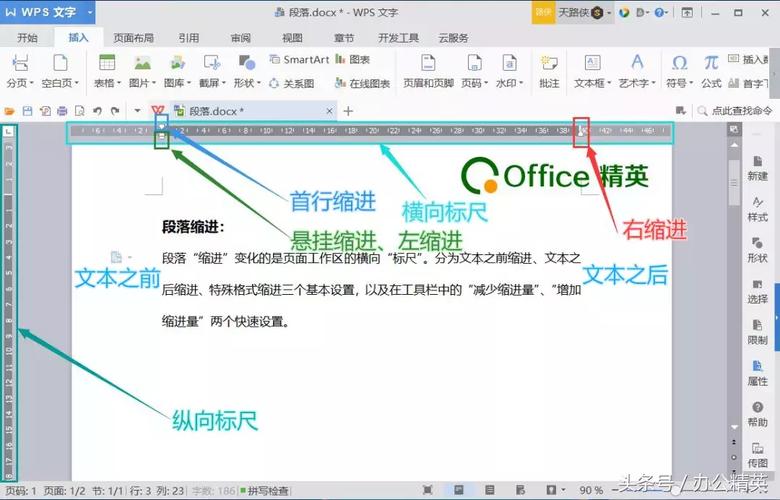Open the 页面布局 tab
This screenshot has height=500, width=780.
[x=133, y=38]
